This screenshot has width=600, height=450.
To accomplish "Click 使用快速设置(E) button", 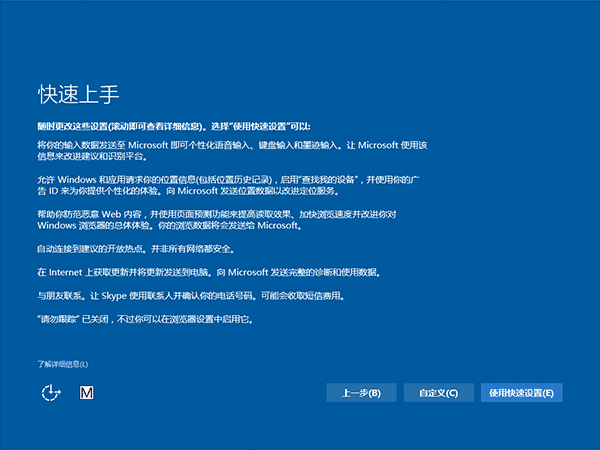I will tap(522, 393).
